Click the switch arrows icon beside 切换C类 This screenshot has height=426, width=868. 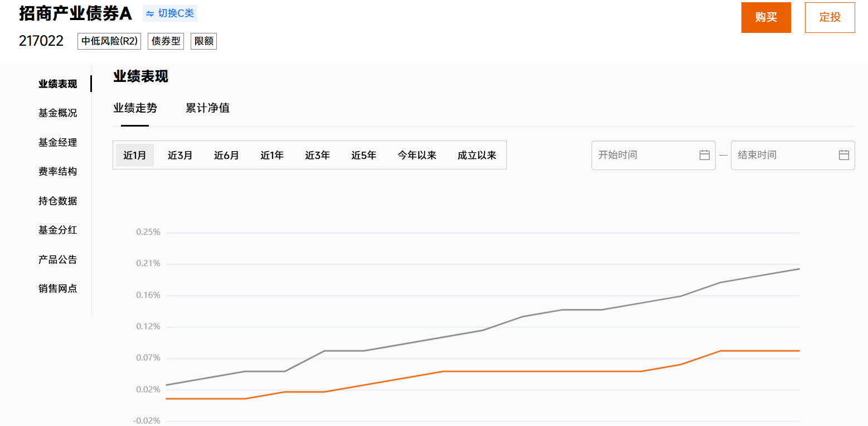(150, 14)
